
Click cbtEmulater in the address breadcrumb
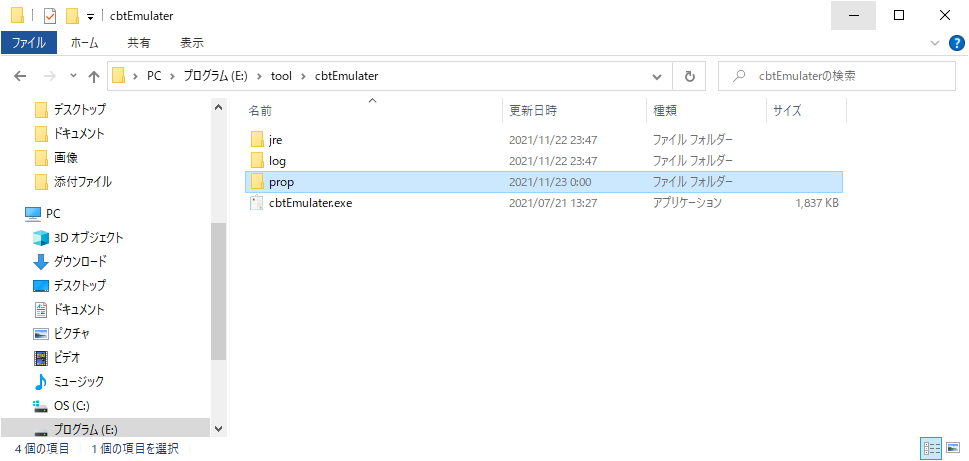(347, 76)
